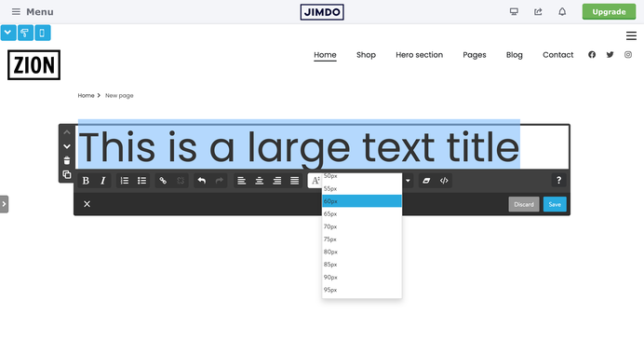Go to the Home nav link

click(x=325, y=55)
